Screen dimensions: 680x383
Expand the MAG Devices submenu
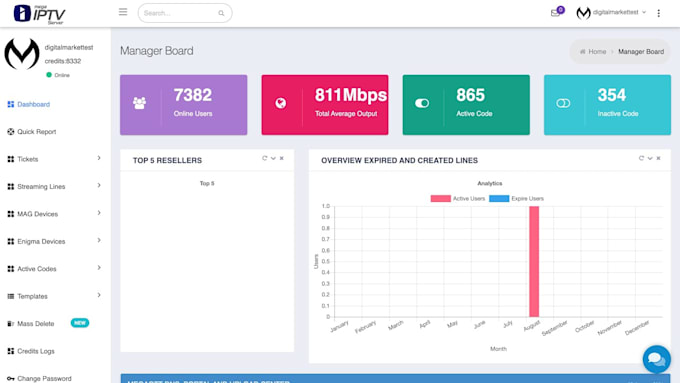coord(99,213)
